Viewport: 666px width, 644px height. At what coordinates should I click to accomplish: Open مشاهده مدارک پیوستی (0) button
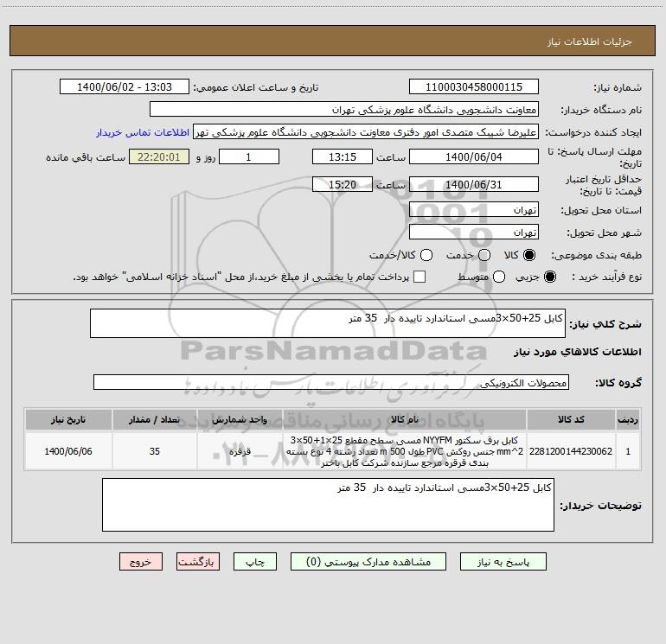(x=368, y=562)
